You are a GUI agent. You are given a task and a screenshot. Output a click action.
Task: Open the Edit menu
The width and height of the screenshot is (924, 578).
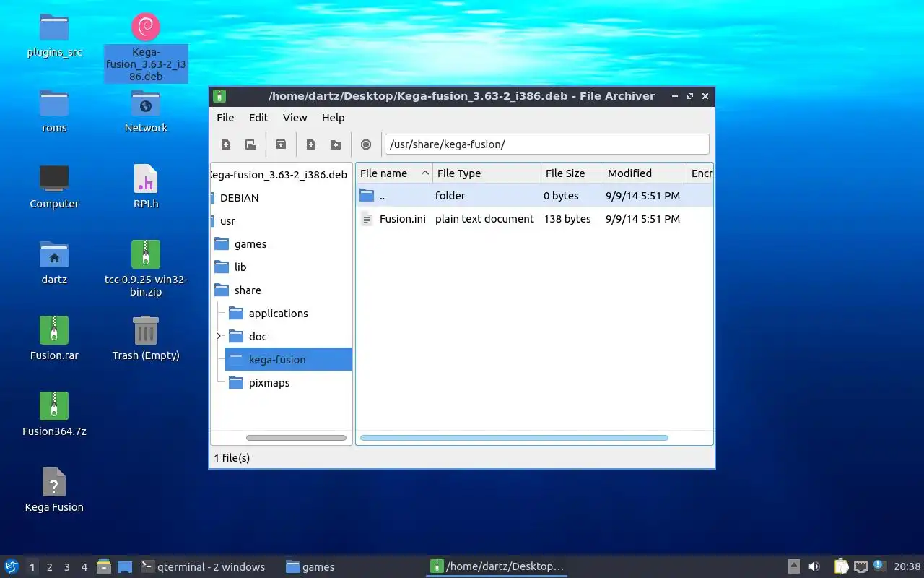(258, 118)
